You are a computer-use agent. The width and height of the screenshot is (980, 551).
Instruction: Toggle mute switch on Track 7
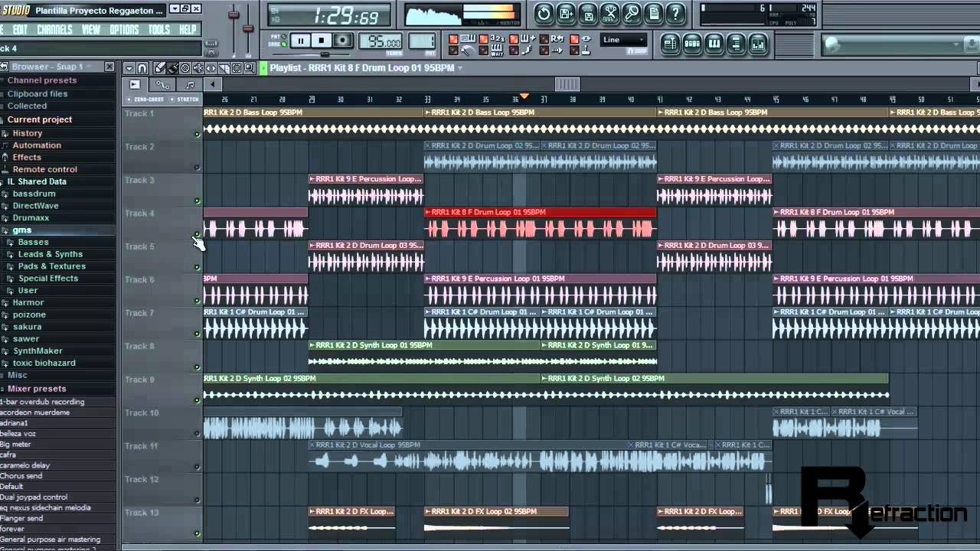197,334
